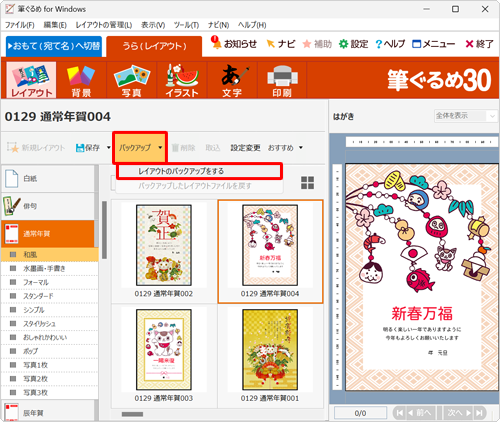500x422 pixels.
Task: Choose バックアップしたレイアウトファイルを戻す
Action: [x=199, y=186]
